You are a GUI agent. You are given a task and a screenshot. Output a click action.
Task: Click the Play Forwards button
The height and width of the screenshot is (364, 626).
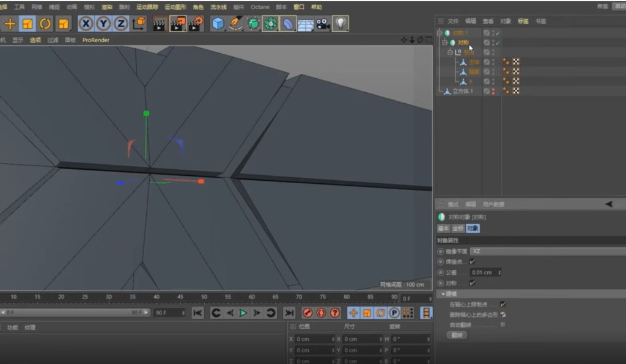[243, 313]
